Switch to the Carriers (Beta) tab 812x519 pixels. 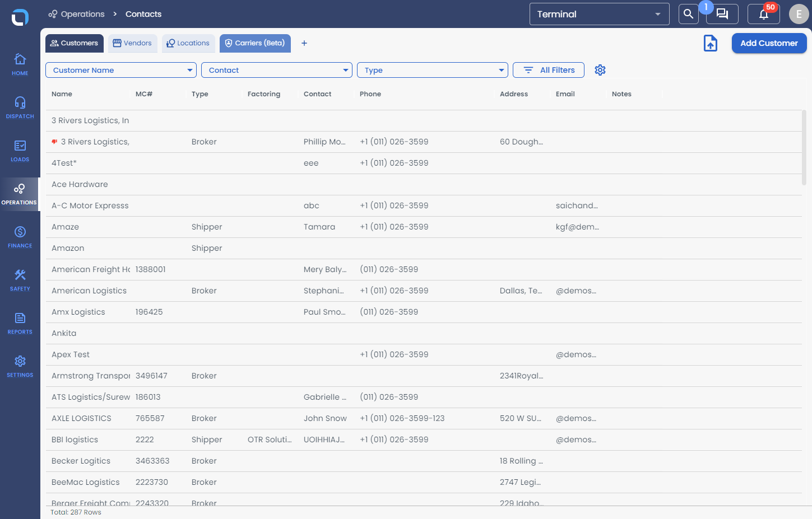click(x=256, y=43)
